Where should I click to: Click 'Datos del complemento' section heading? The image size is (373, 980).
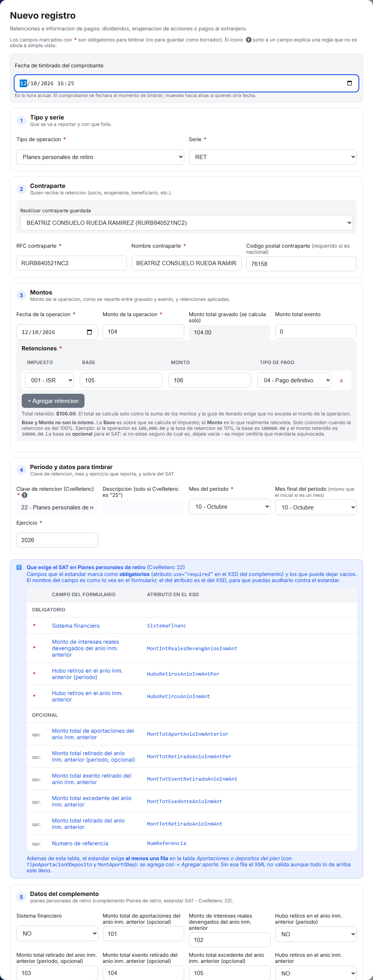(64, 894)
